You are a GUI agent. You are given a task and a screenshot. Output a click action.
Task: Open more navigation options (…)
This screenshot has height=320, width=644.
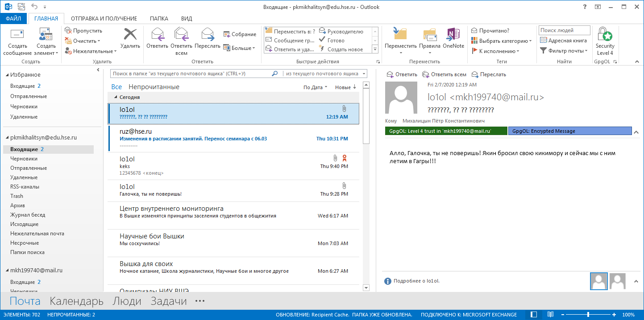pos(200,301)
